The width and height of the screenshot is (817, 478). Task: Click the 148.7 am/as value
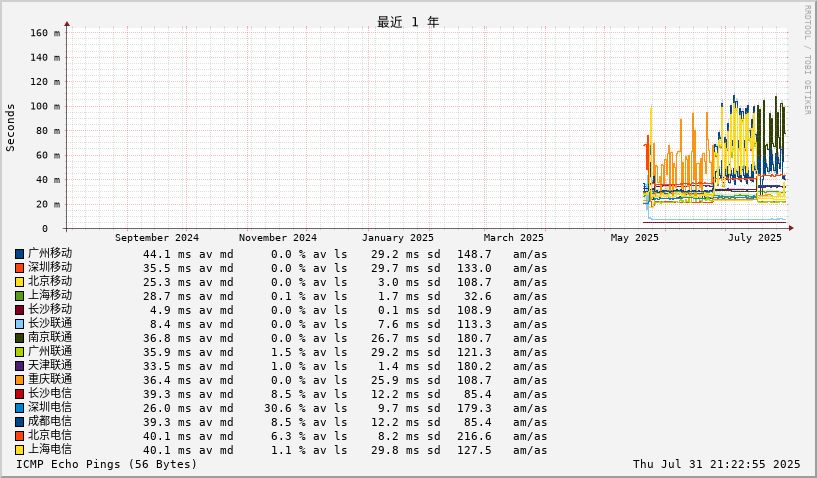474,254
